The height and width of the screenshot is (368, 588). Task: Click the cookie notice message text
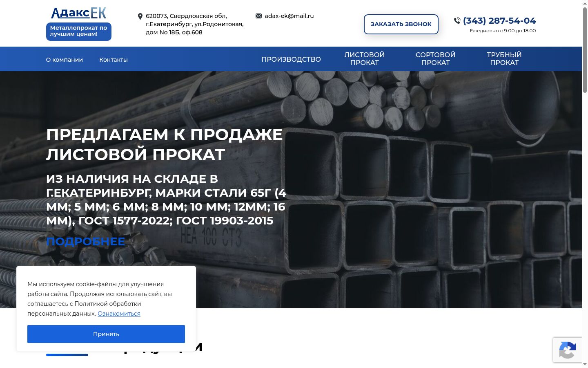coord(100,299)
